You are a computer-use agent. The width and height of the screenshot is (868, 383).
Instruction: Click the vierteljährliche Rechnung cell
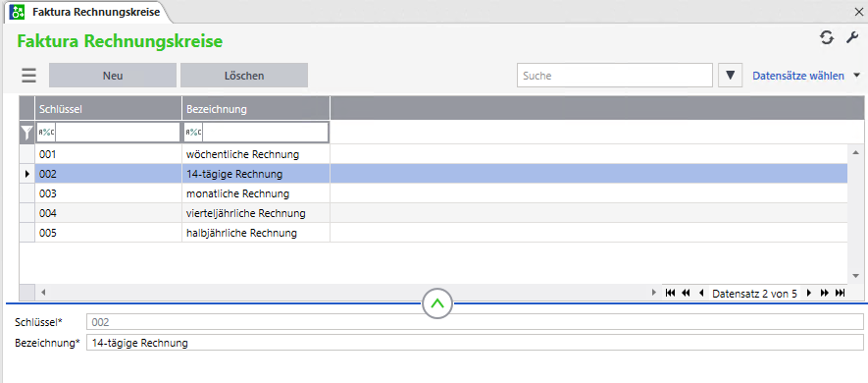click(x=256, y=213)
